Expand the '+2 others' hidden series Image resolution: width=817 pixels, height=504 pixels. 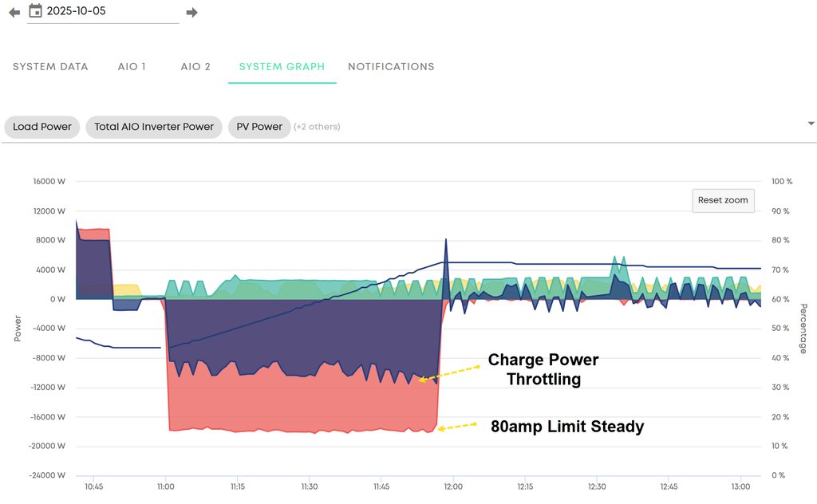click(x=317, y=127)
